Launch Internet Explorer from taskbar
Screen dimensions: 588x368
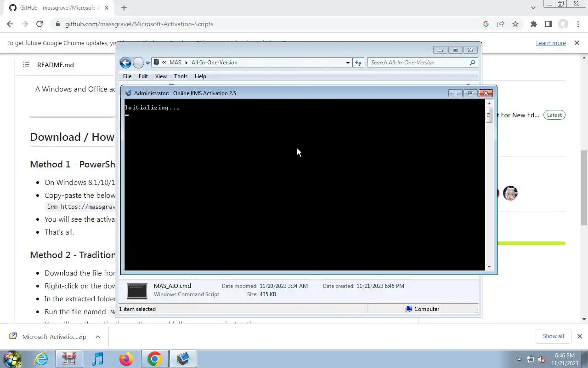(41, 359)
